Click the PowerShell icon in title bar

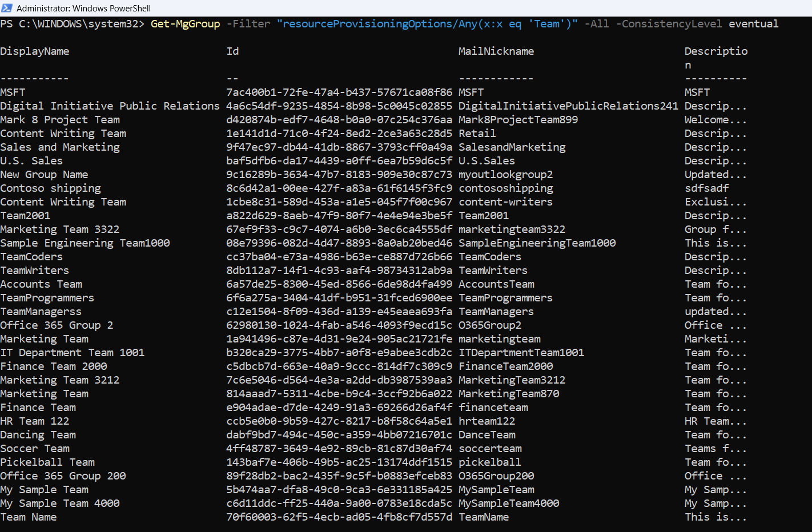(7, 8)
